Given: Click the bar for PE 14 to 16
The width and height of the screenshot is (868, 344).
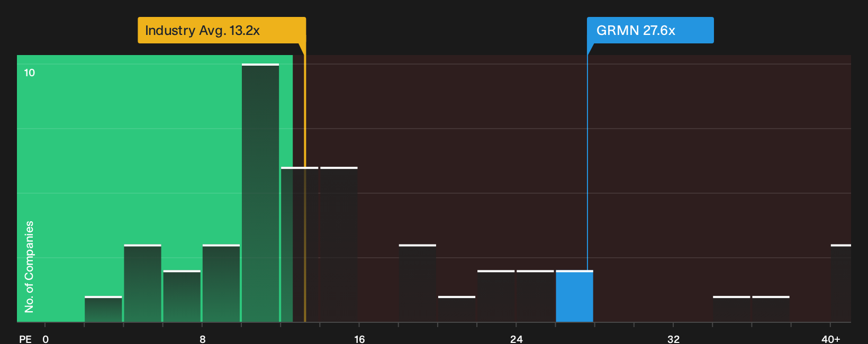Looking at the screenshot, I should (339, 245).
